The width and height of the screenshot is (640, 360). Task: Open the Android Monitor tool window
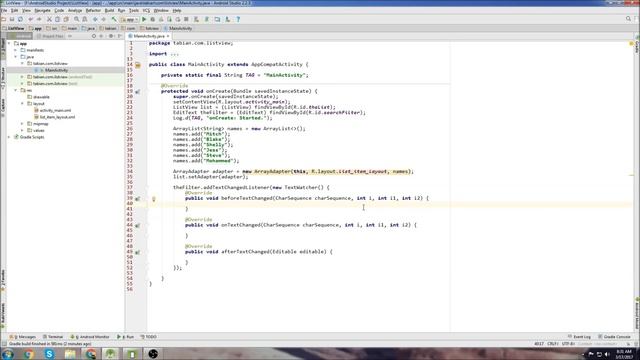90,337
